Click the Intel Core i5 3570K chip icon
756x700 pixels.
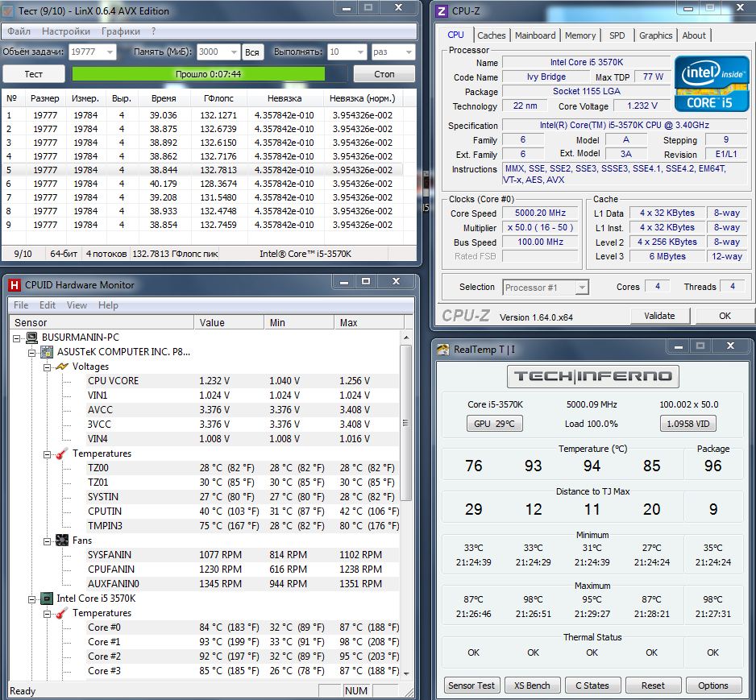(47, 599)
